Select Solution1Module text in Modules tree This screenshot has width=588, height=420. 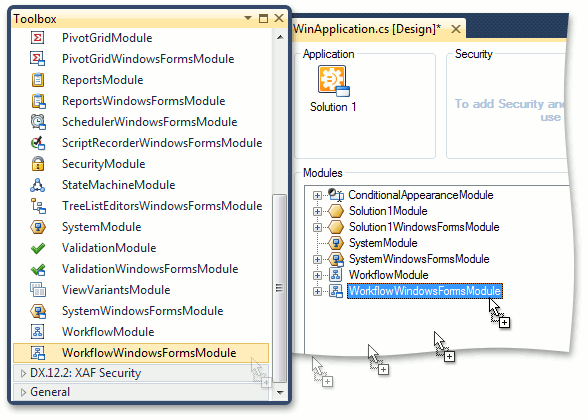[x=388, y=211]
